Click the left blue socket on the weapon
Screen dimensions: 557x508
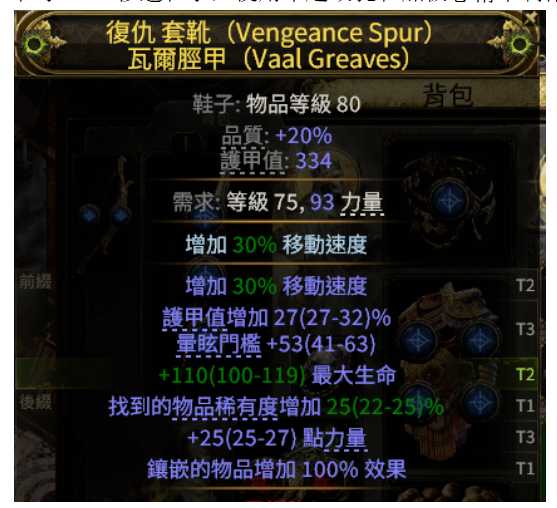point(89,215)
